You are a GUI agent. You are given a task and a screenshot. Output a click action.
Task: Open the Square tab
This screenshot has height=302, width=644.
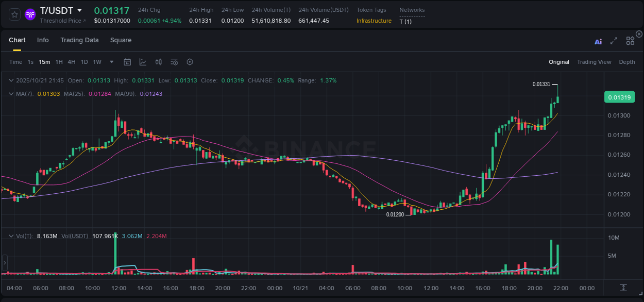pos(121,40)
